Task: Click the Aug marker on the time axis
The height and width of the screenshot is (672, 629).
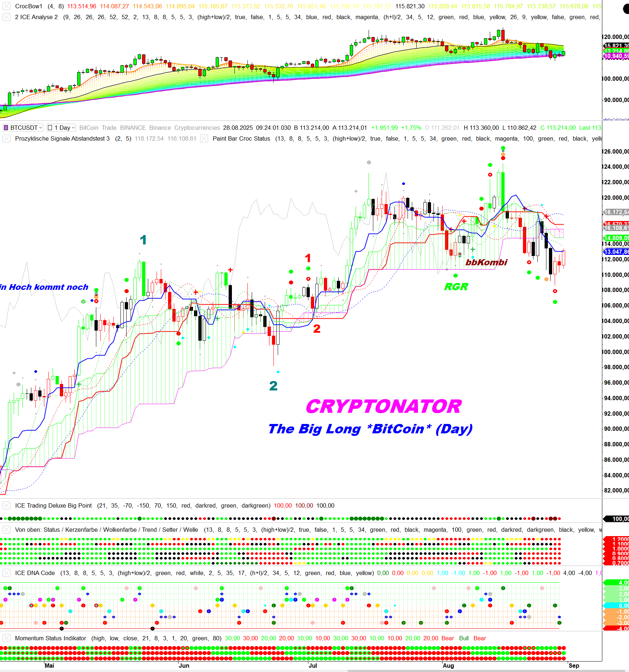Action: click(x=448, y=666)
